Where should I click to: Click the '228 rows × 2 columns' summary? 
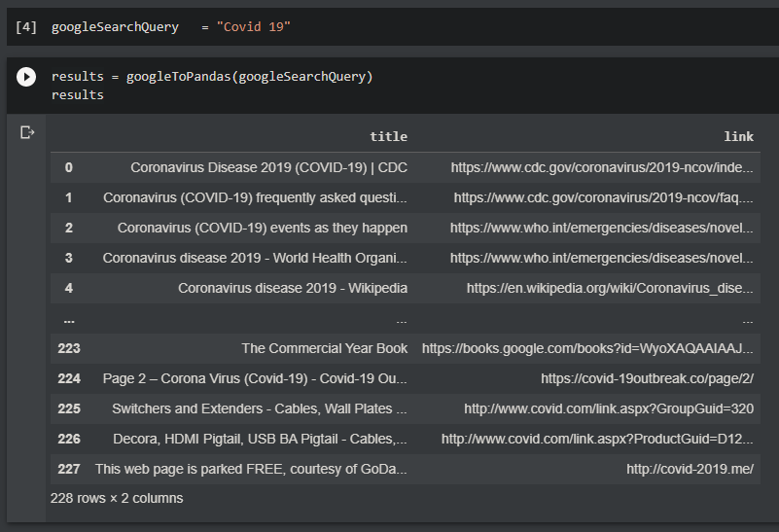tap(117, 498)
